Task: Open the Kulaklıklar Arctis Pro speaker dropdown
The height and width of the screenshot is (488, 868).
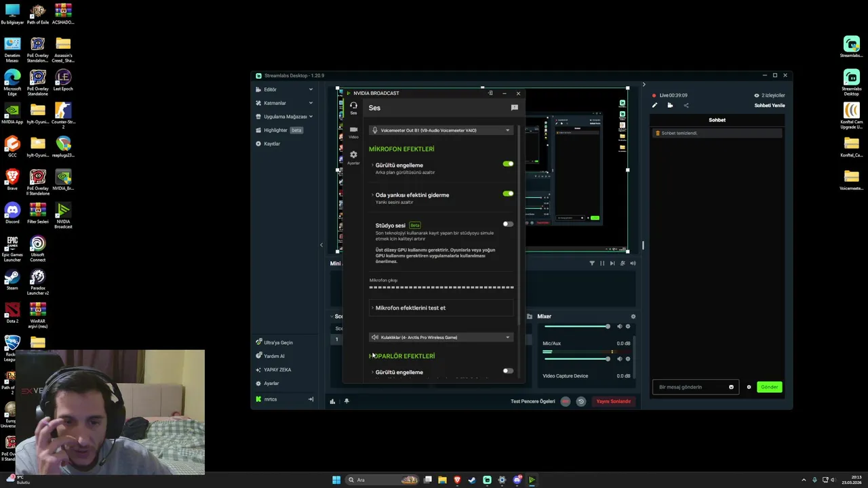Action: coord(441,337)
